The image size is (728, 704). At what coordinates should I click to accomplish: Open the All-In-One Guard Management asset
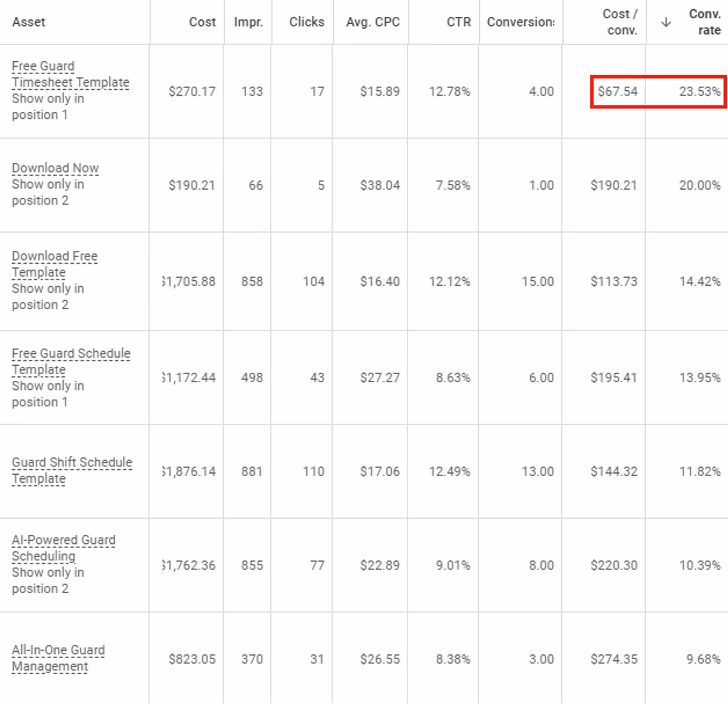pyautogui.click(x=59, y=658)
